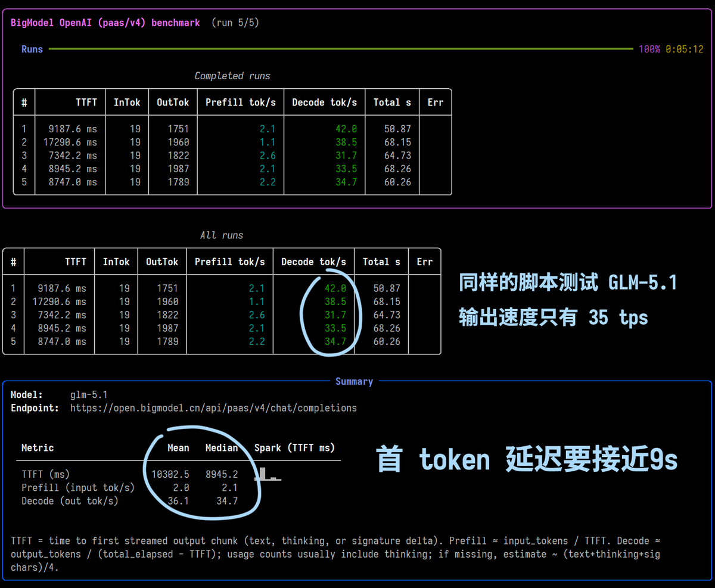Click the "BigModel OpenAI (paas/v4) benchmark" title
The width and height of the screenshot is (715, 588).
click(x=105, y=23)
